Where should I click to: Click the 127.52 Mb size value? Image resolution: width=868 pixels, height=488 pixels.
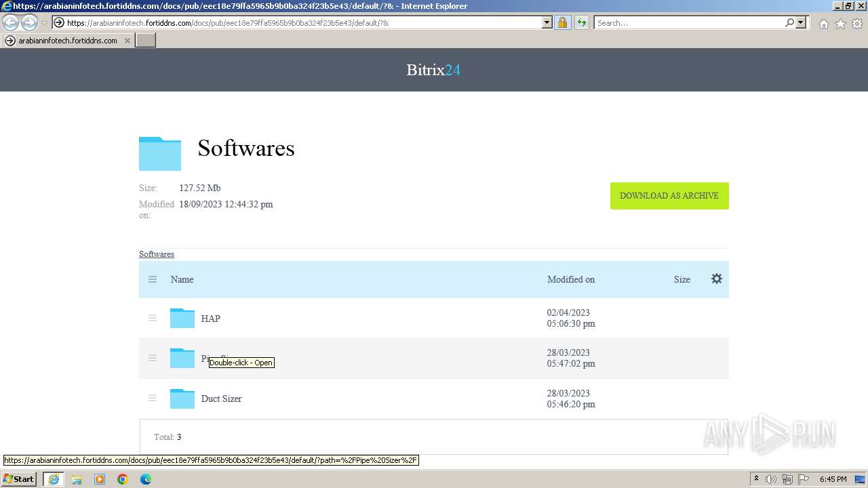pos(200,188)
